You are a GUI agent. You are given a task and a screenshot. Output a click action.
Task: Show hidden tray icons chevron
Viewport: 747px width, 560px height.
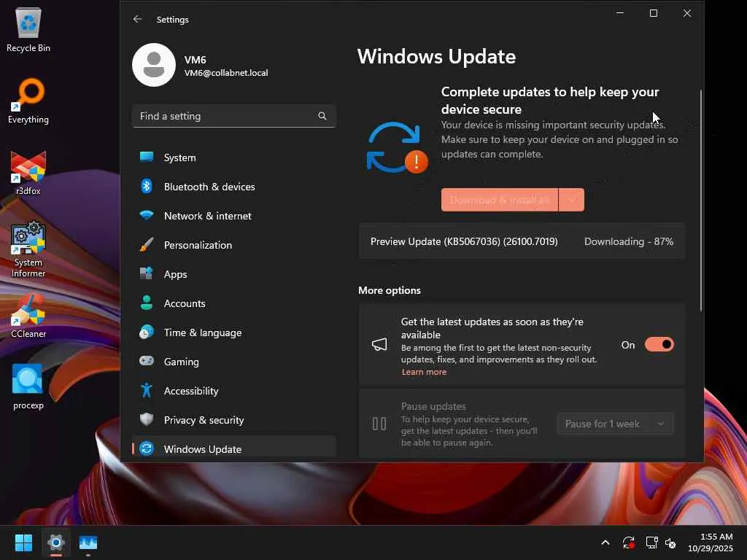click(605, 542)
